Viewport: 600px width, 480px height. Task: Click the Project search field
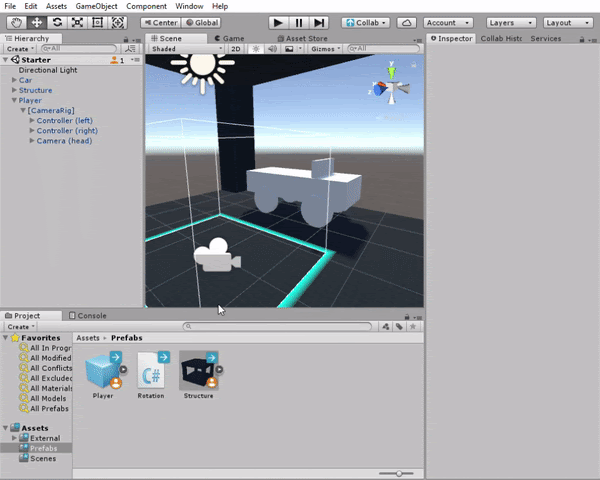(x=277, y=327)
